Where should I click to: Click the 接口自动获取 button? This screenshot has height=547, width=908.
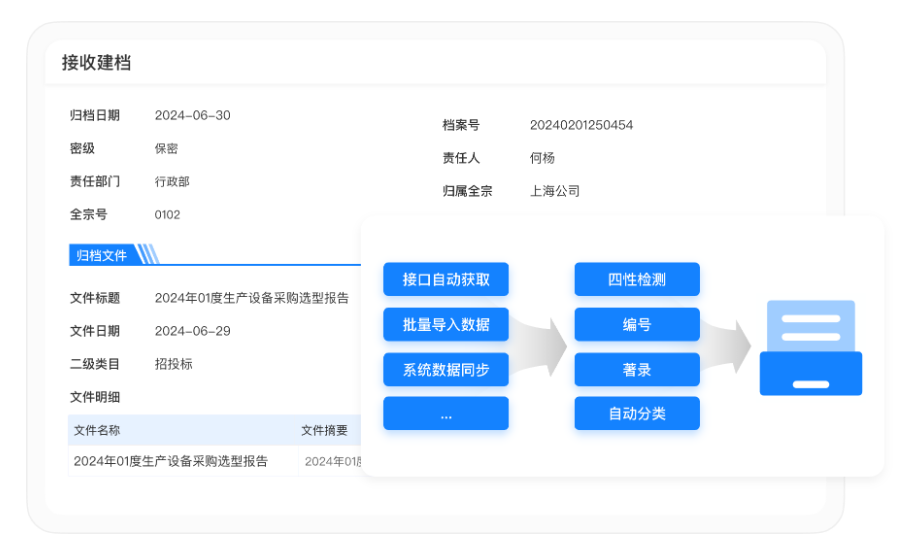(446, 280)
